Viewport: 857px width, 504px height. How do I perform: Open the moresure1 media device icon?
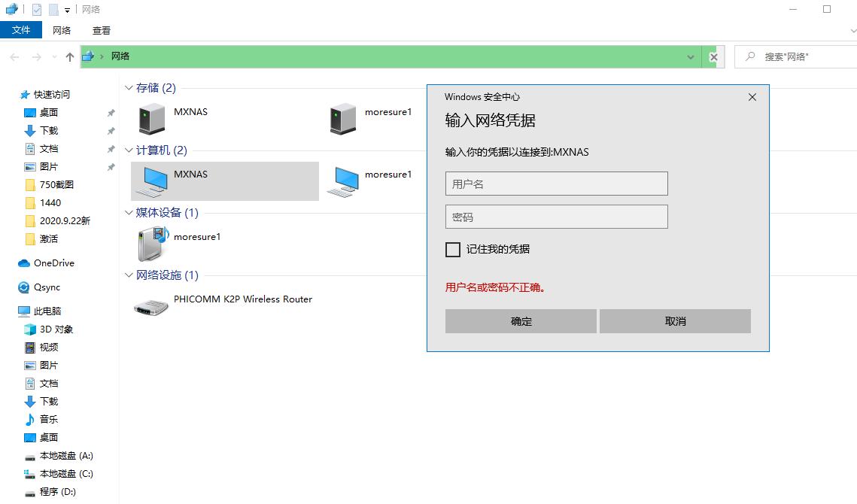[153, 244]
